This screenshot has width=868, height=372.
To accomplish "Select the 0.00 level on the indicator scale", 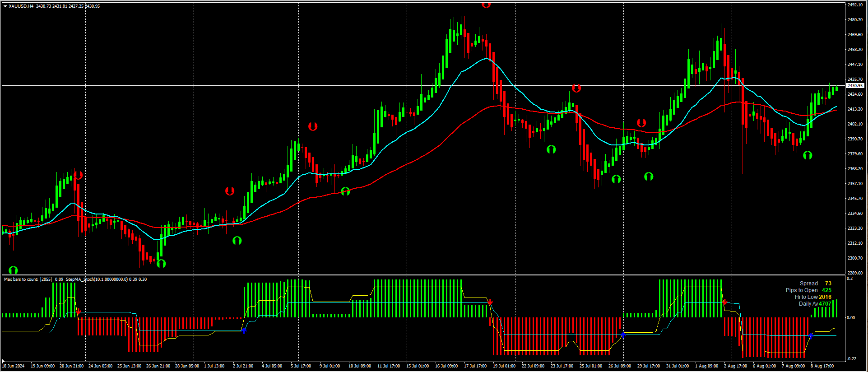I will click(x=851, y=318).
